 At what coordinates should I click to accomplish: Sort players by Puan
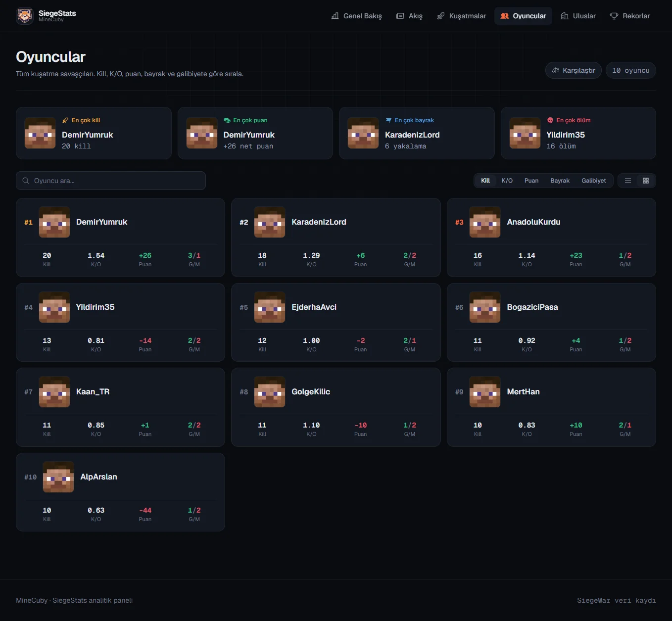coord(531,181)
